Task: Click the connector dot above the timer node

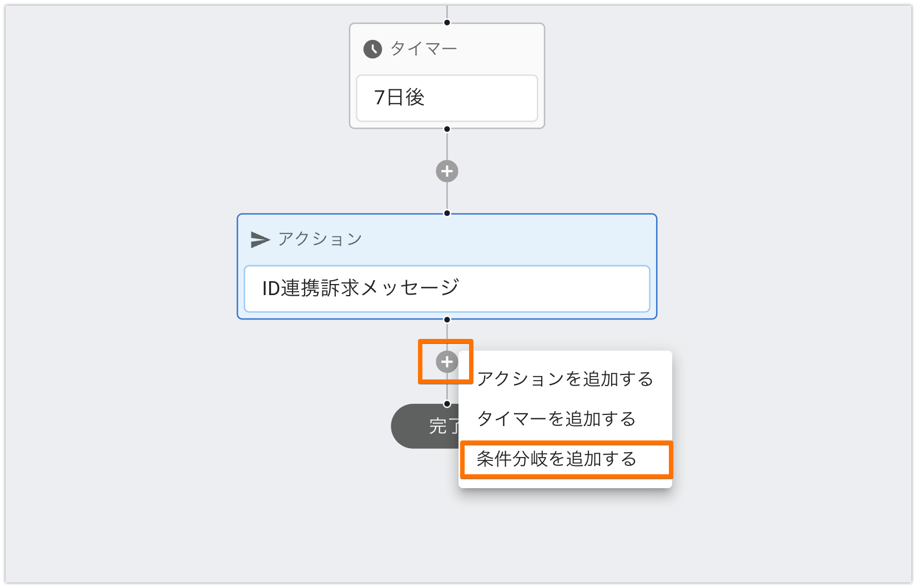Action: tap(446, 22)
